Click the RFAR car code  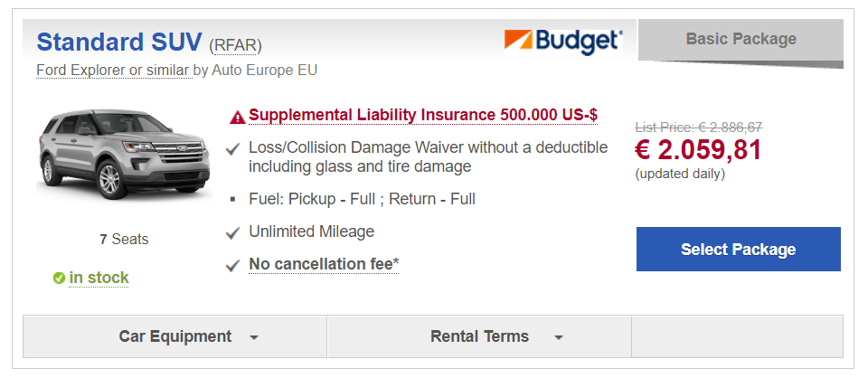click(235, 45)
